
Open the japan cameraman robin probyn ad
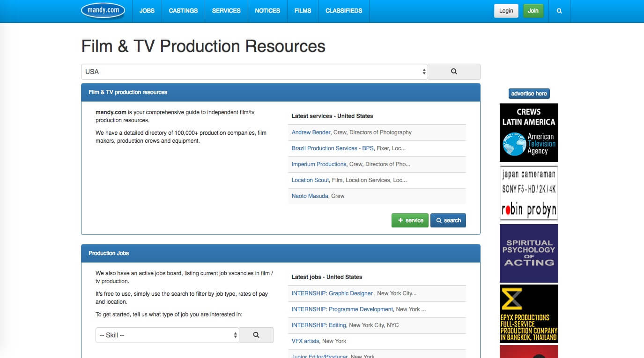pyautogui.click(x=529, y=193)
